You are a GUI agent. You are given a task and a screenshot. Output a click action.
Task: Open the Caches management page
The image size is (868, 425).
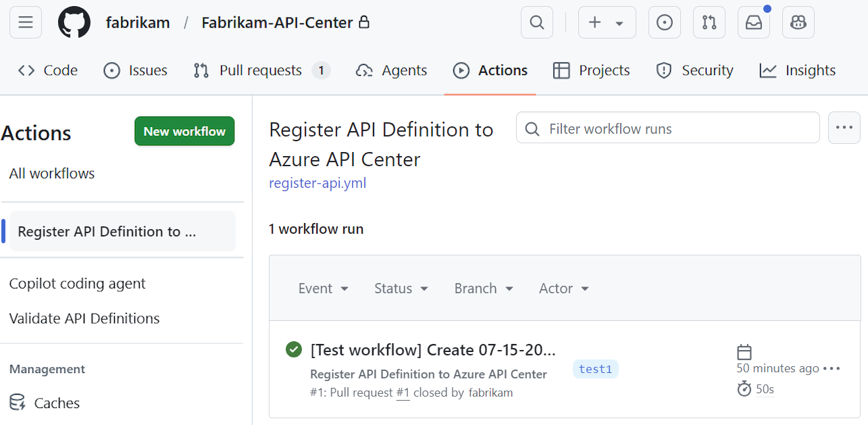57,403
